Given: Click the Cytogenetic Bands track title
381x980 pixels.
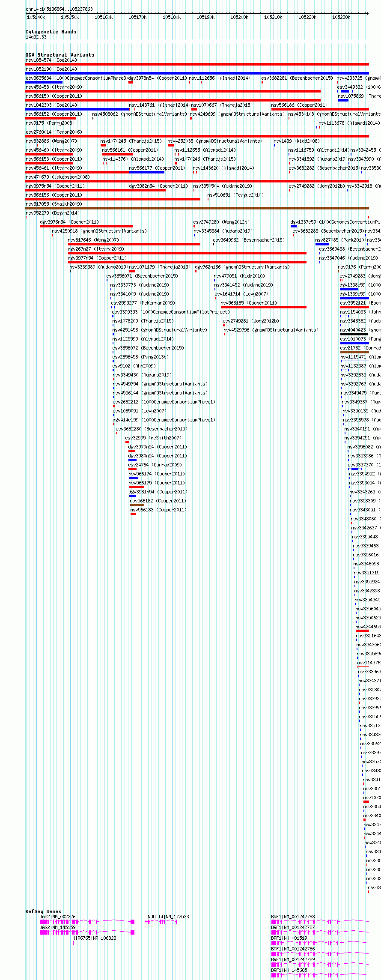Looking at the screenshot, I should click(x=51, y=32).
